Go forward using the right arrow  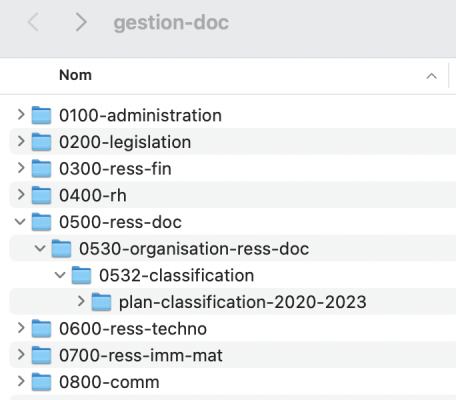coord(81,22)
